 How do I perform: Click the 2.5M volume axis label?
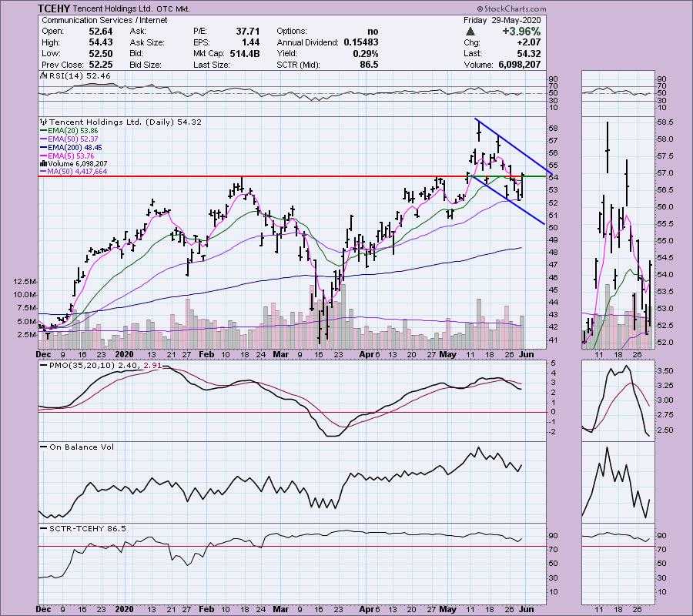pos(26,334)
